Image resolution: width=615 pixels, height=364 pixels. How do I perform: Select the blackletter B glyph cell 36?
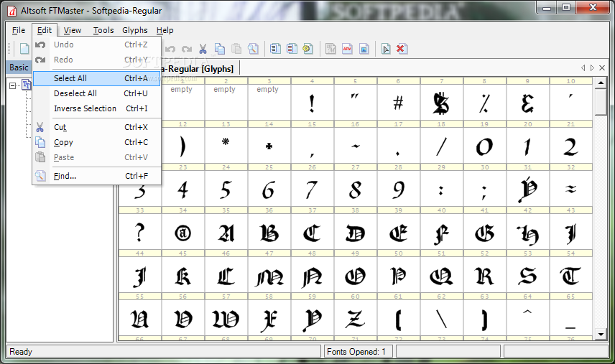click(x=269, y=232)
